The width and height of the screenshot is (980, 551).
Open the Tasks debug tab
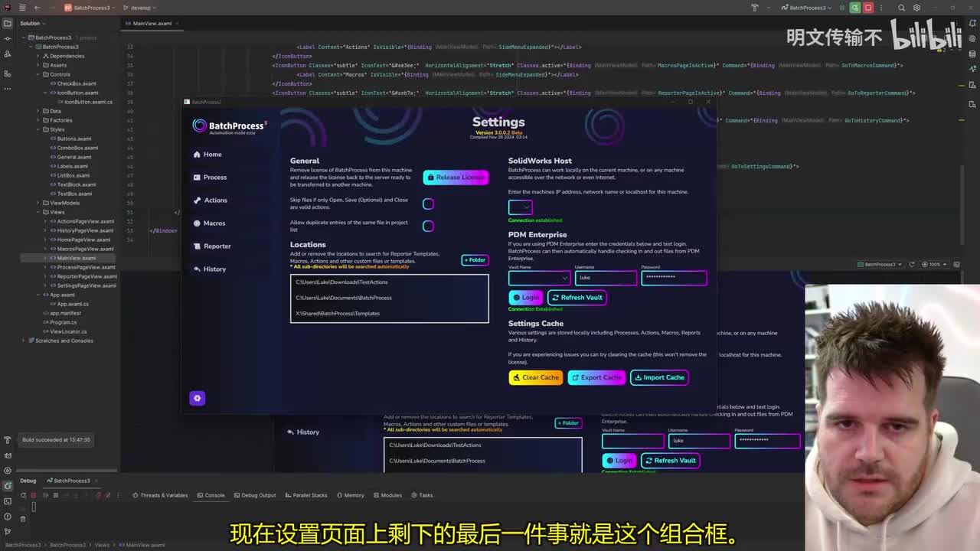point(421,495)
